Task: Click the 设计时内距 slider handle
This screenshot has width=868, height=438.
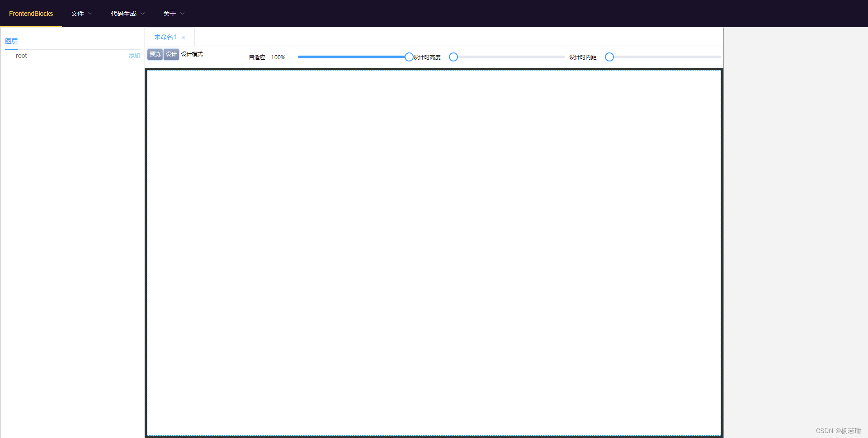Action: (609, 57)
